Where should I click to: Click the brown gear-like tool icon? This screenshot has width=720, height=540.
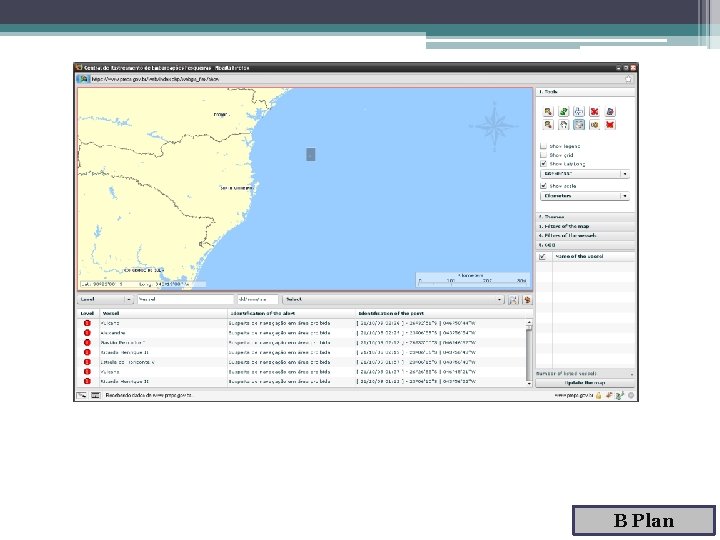coord(594,125)
